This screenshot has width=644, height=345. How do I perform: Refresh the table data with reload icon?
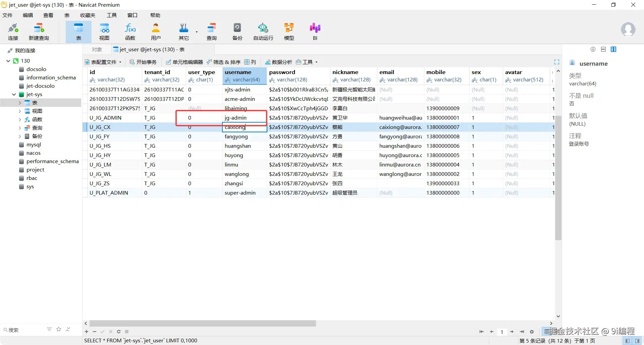pyautogui.click(x=119, y=332)
